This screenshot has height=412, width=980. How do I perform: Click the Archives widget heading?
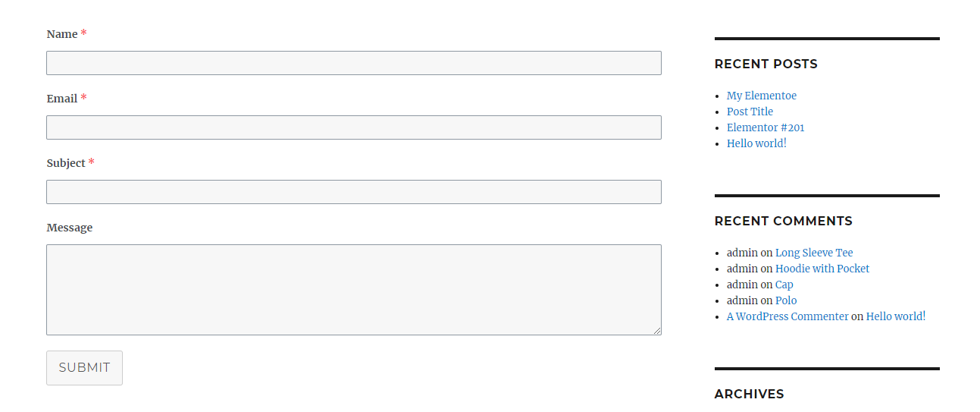click(x=749, y=395)
